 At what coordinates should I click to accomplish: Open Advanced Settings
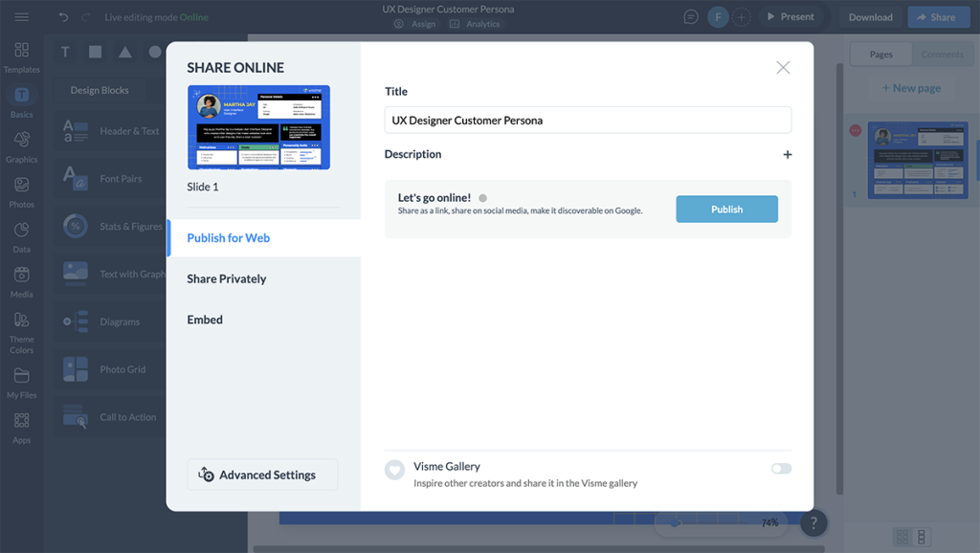tap(261, 475)
